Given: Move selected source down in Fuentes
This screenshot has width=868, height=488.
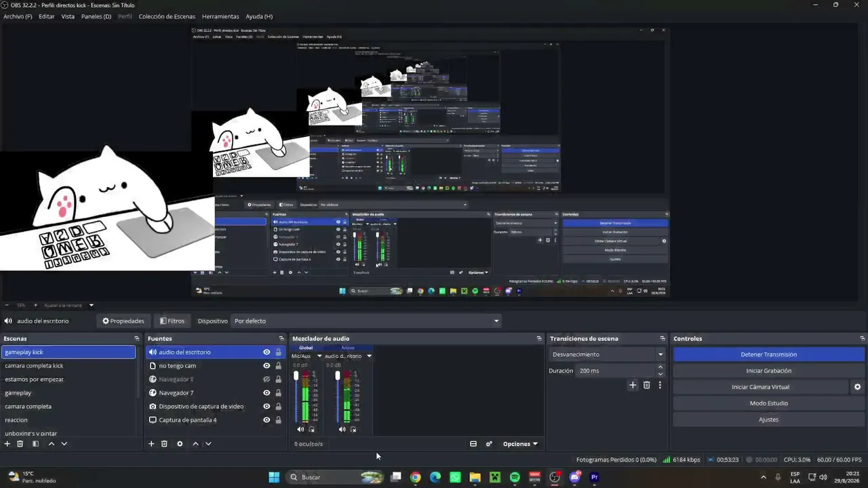Looking at the screenshot, I should coord(208,444).
